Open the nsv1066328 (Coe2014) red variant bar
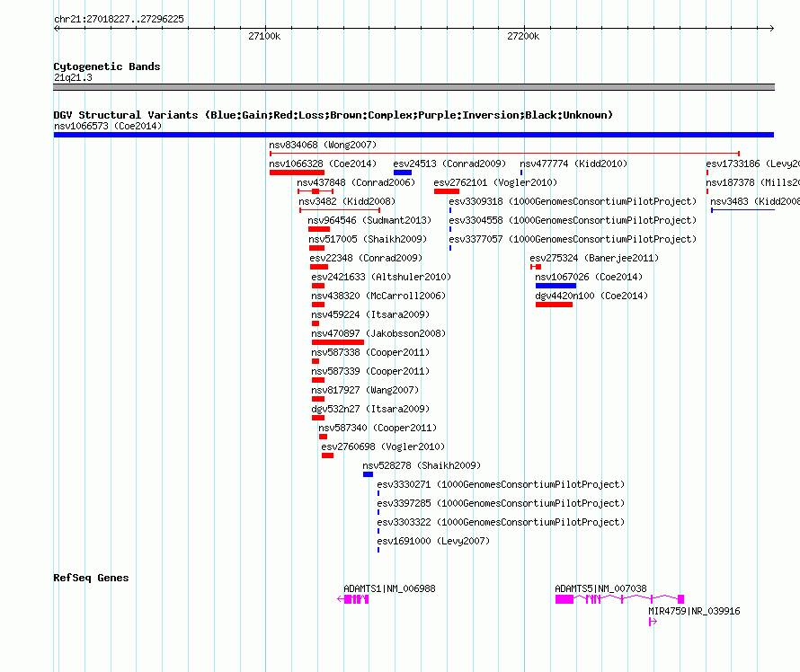The image size is (800, 672). tap(297, 172)
